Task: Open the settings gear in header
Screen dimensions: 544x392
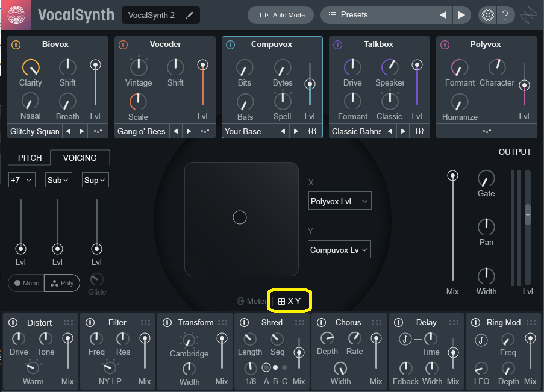Action: (x=487, y=15)
